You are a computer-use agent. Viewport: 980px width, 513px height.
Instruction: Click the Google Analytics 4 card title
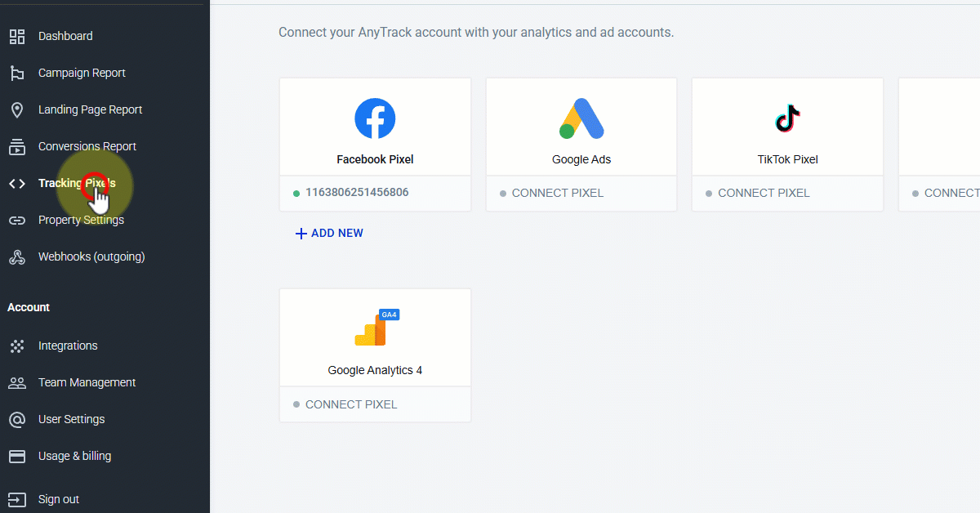[x=375, y=370]
